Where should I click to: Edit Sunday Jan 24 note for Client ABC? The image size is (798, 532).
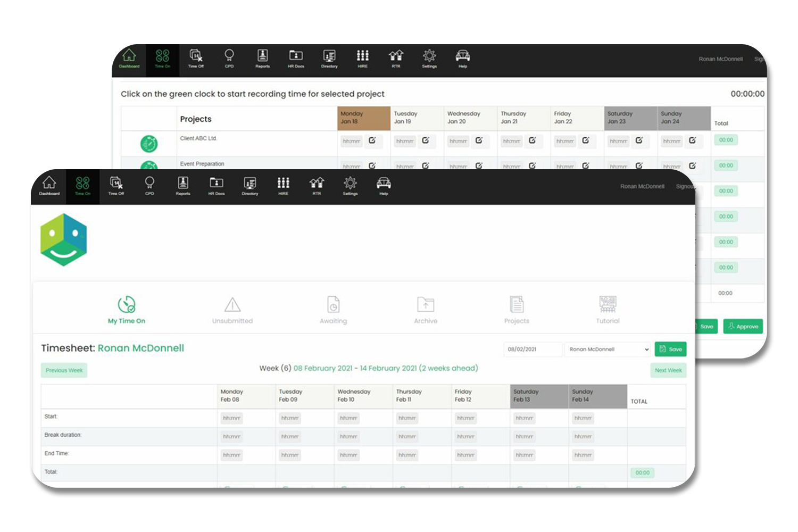tap(692, 140)
